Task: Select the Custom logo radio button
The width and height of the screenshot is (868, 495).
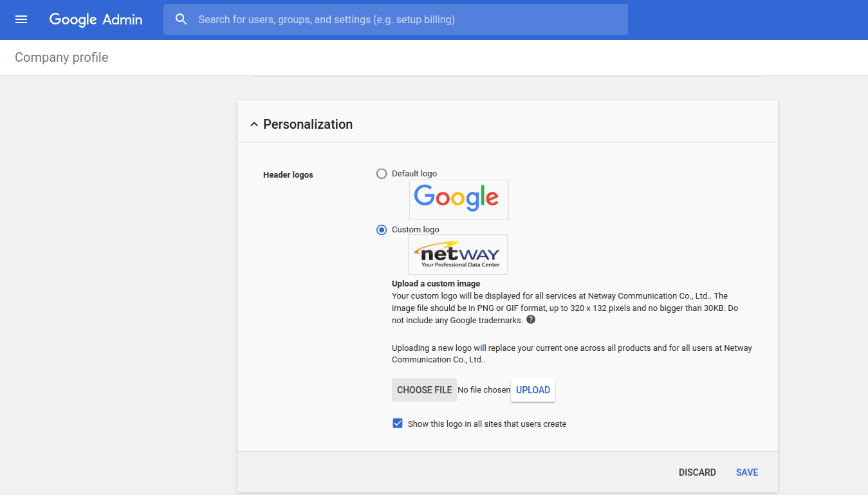Action: click(x=382, y=230)
